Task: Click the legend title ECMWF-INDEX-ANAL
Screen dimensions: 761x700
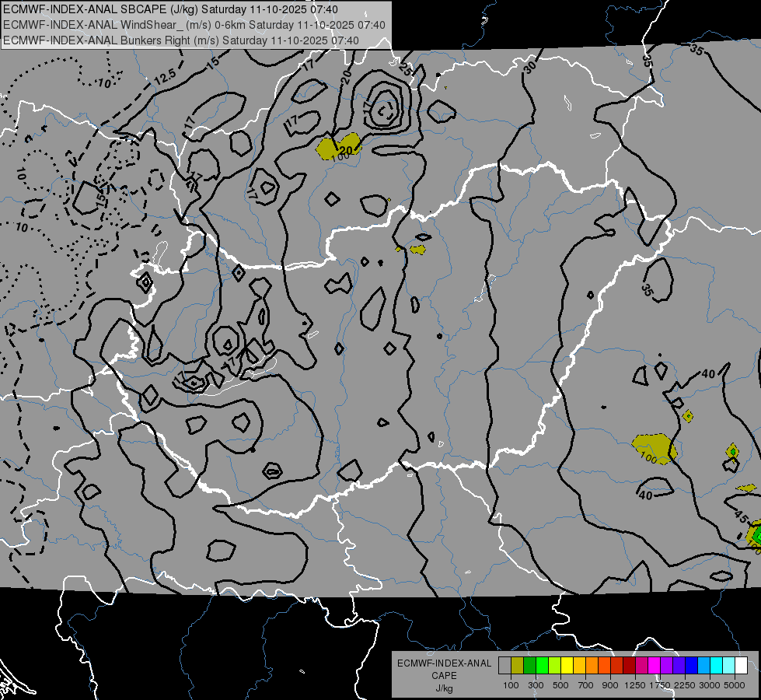Action: click(444, 663)
